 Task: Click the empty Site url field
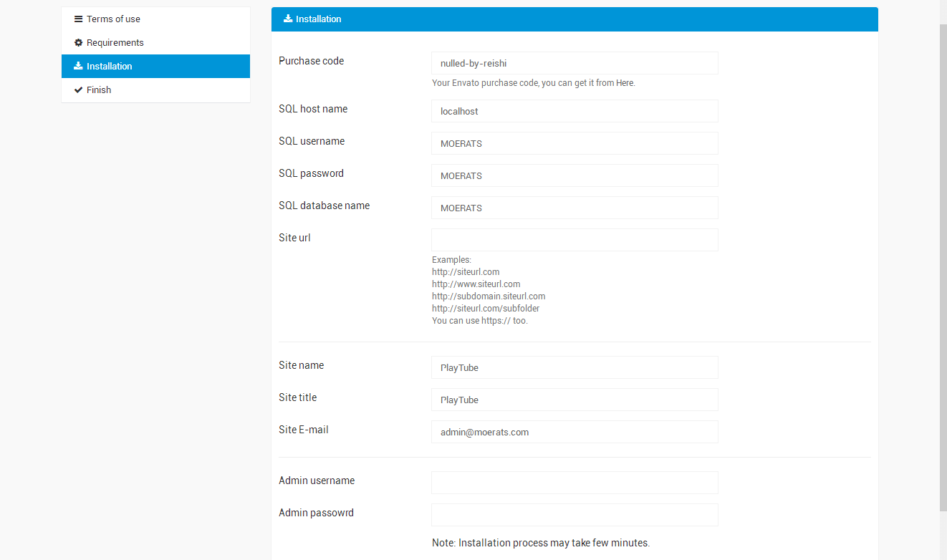pos(575,240)
